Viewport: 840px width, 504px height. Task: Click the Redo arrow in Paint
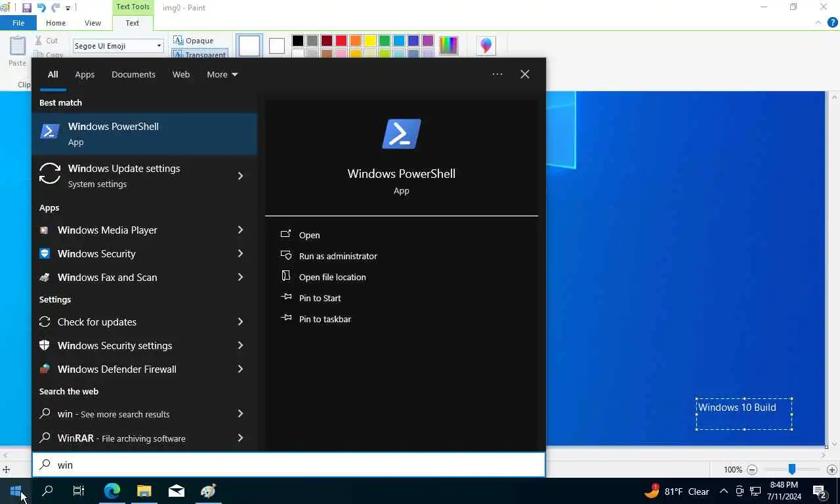(56, 8)
